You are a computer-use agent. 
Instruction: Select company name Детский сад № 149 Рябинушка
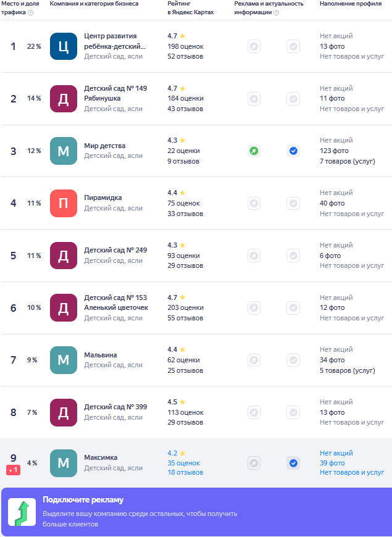coord(115,93)
